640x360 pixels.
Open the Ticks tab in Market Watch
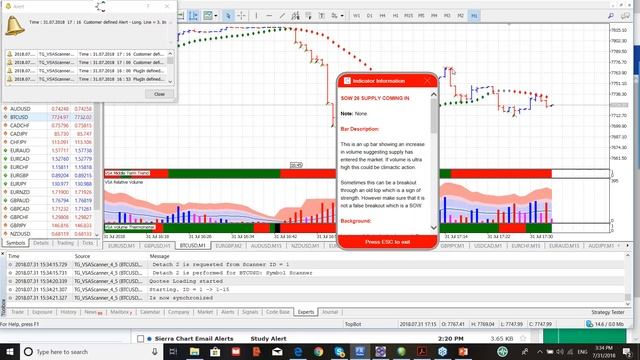pyautogui.click(x=88, y=243)
